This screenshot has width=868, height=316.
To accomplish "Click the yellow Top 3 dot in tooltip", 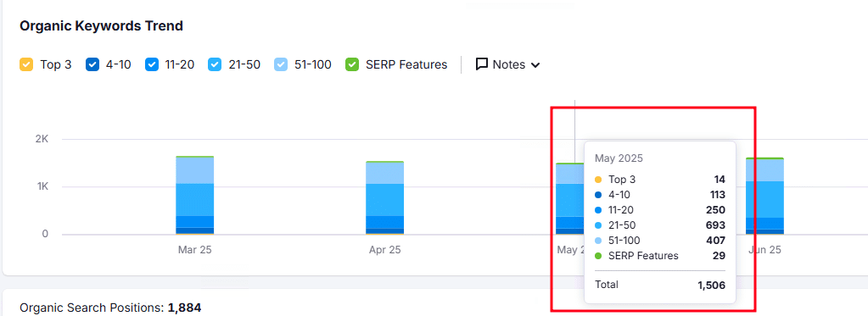I will 598,180.
